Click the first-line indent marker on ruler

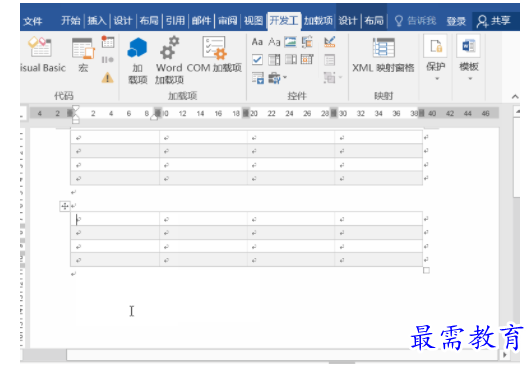76,108
